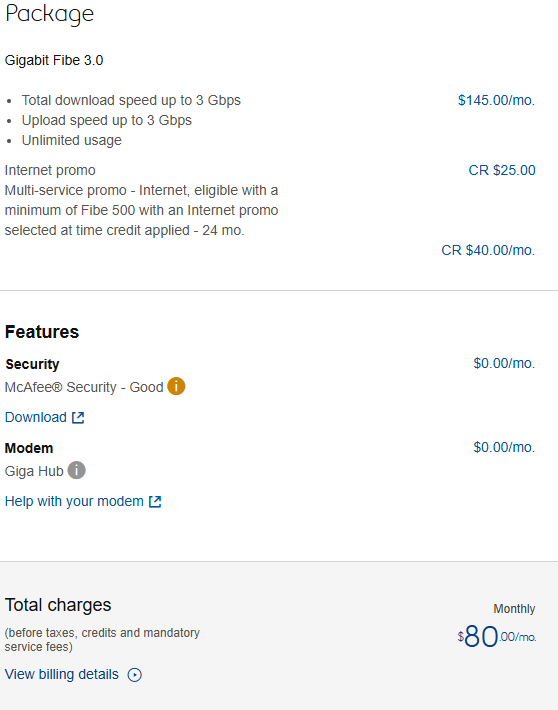Click the CR $25.00 Internet promo credit
558x710 pixels.
coord(502,170)
